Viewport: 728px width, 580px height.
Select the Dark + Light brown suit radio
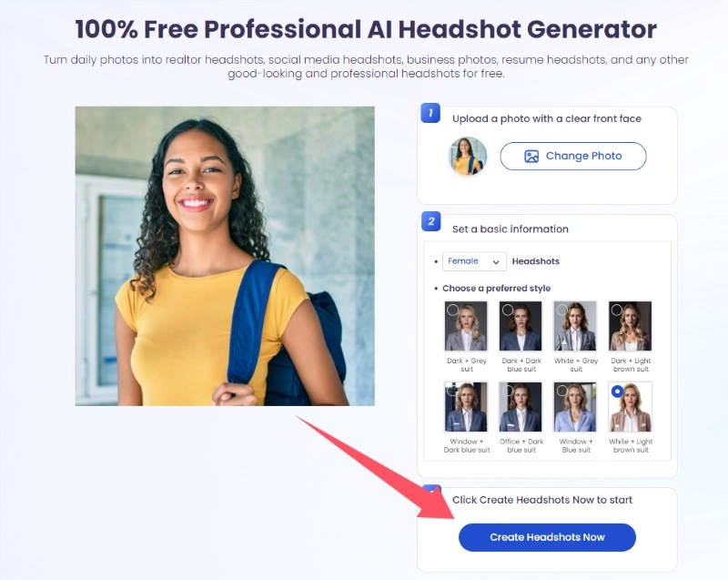(617, 310)
